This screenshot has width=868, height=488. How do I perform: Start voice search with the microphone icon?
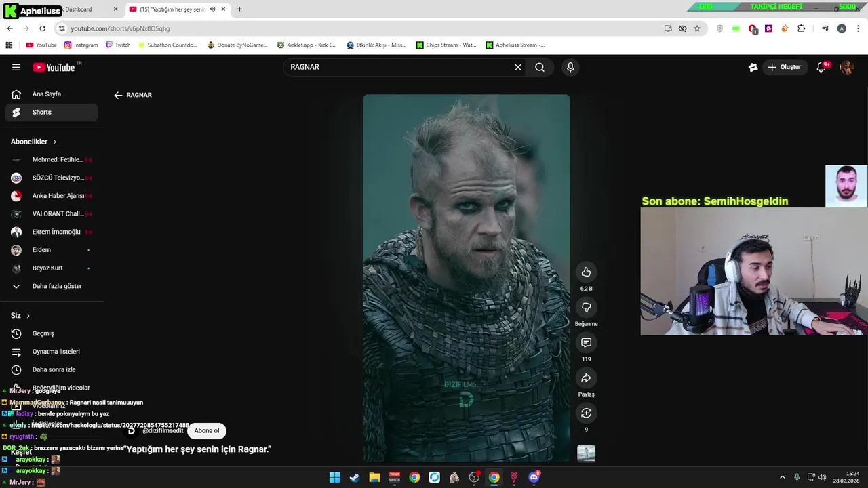coord(570,67)
